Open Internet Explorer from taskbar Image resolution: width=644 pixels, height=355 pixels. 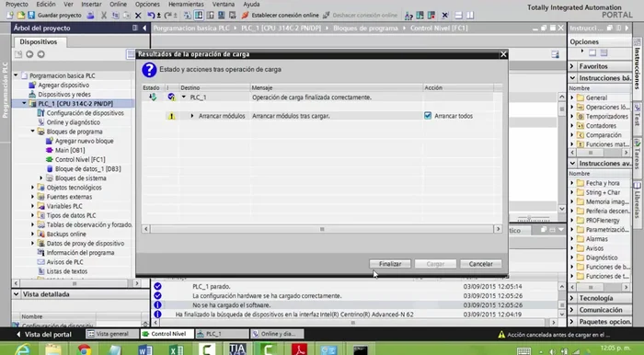pos(23,349)
